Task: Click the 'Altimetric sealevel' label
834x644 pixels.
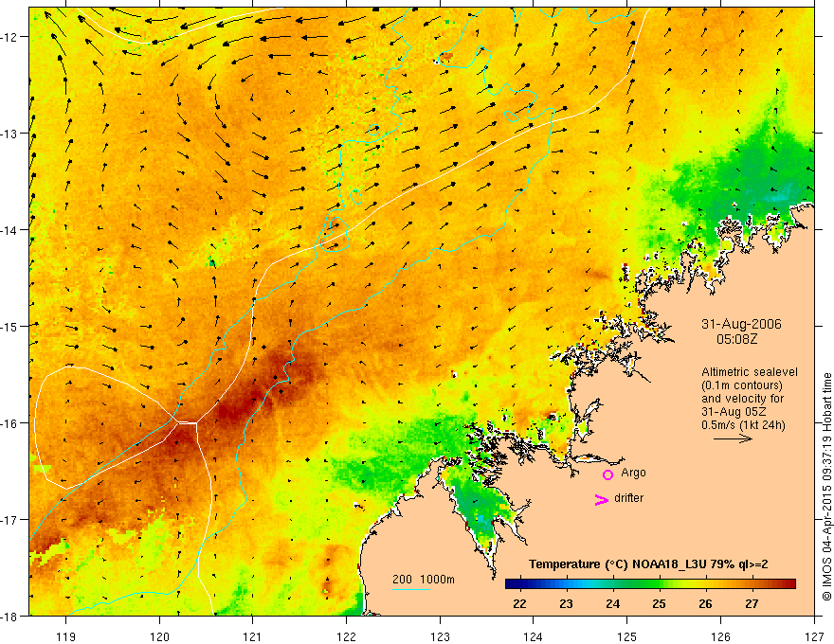Action: 750,372
